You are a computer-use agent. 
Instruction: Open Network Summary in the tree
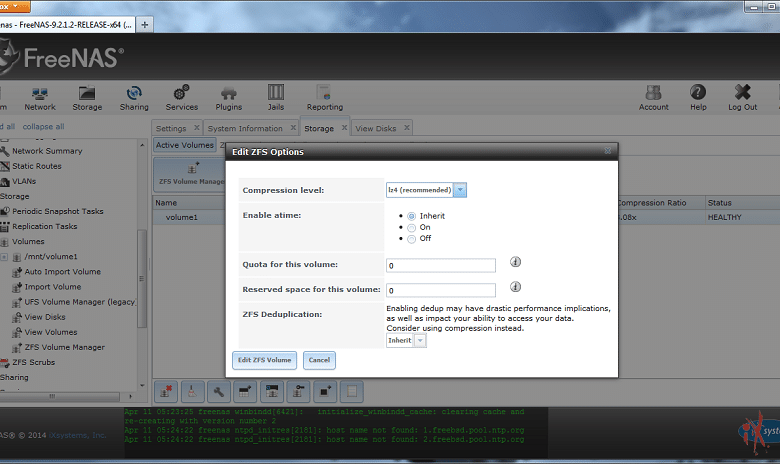[47, 151]
